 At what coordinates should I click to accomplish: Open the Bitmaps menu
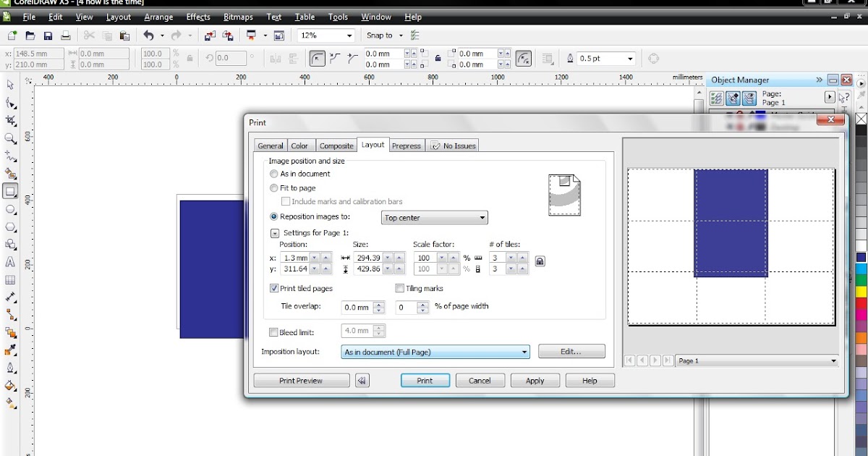click(x=238, y=17)
